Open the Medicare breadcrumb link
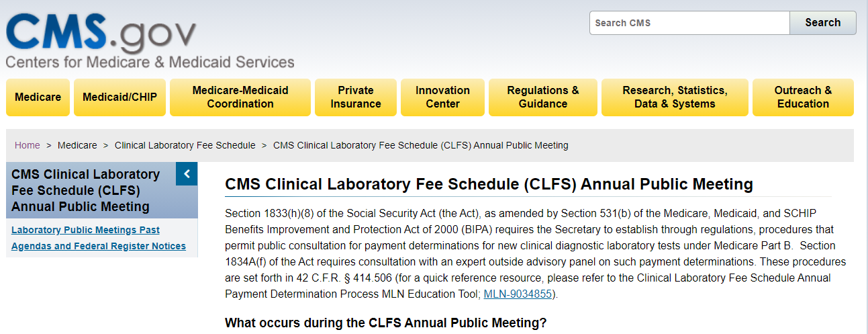Screen dimensions: 868x334 click(x=77, y=145)
